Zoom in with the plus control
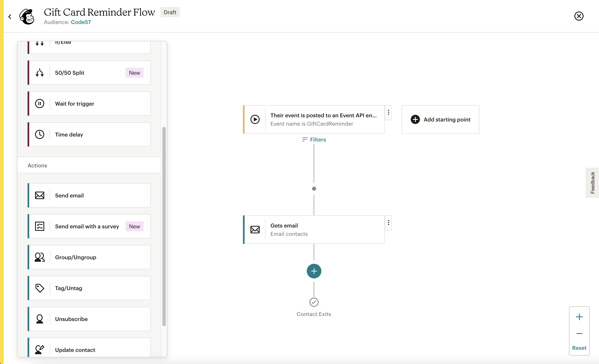Image resolution: width=599 pixels, height=364 pixels. 579,317
